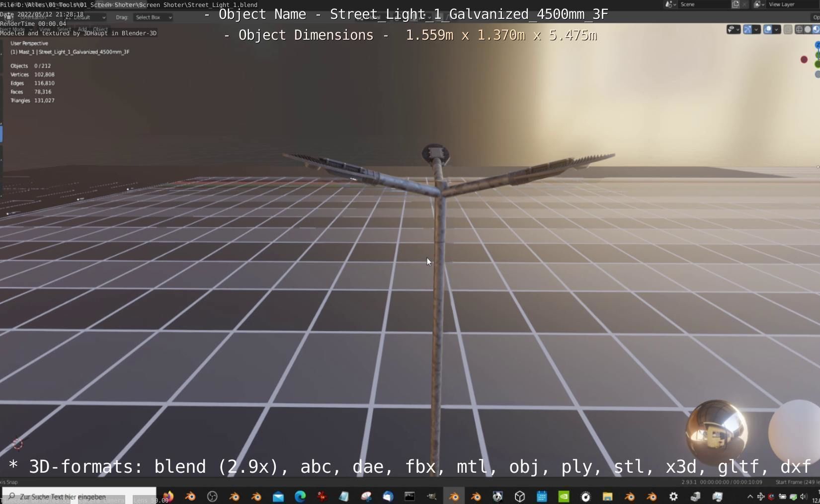This screenshot has height=504, width=820.
Task: Click the Edges 116,810 statistic
Action: coord(32,83)
